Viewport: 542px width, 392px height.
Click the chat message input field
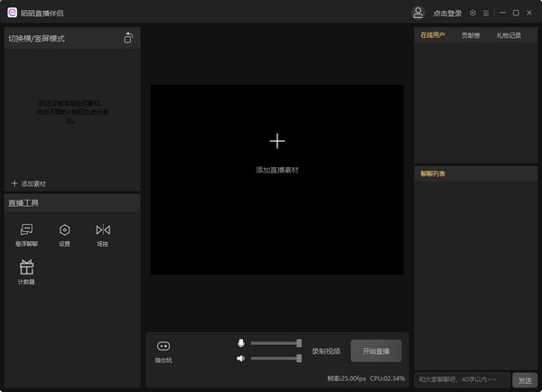[462, 379]
